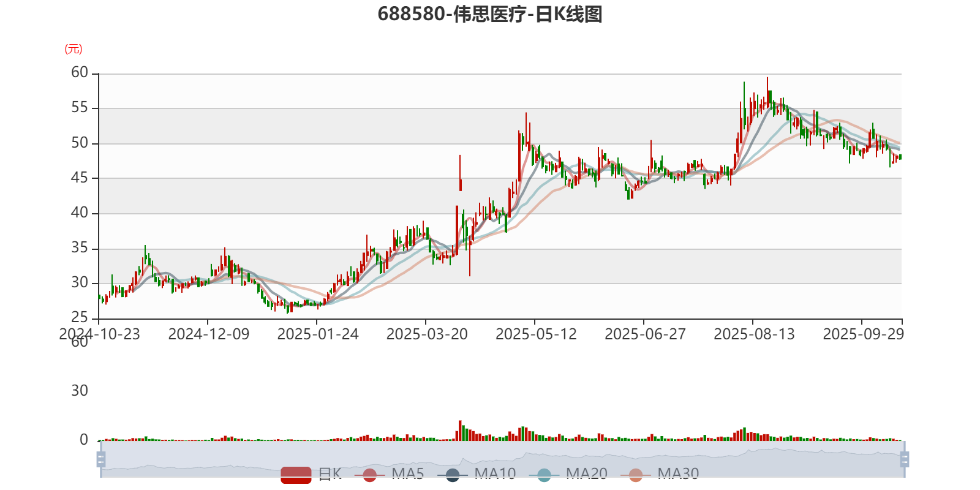The height and width of the screenshot is (490, 980).
Task: Click the chart title 688580-伟思医疗-日K线图
Action: point(490,14)
